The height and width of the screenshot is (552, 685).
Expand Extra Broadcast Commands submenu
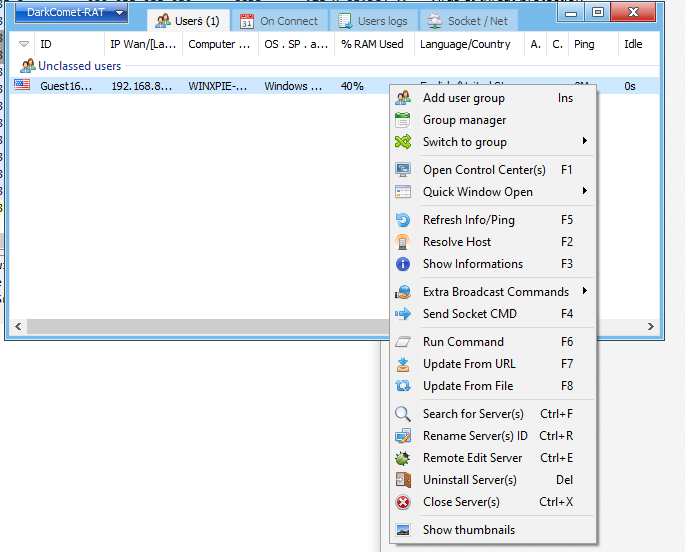pyautogui.click(x=584, y=292)
